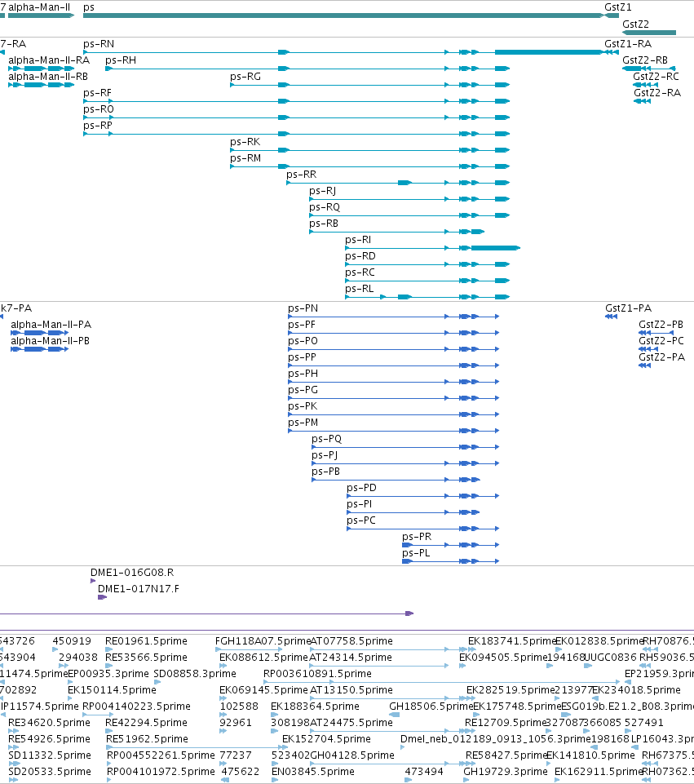Select the alpha-Man-II gene arrow
694x784 pixels.
41,16
